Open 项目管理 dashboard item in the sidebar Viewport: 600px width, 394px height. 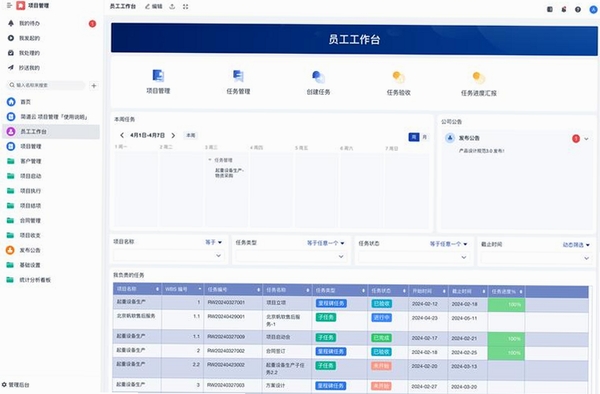click(31, 146)
